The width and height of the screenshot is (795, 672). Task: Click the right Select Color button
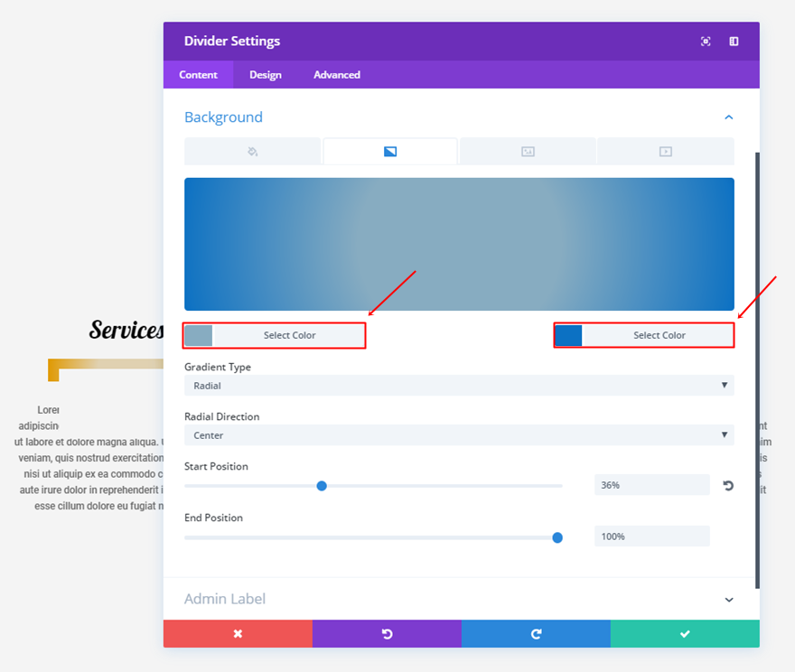point(659,335)
